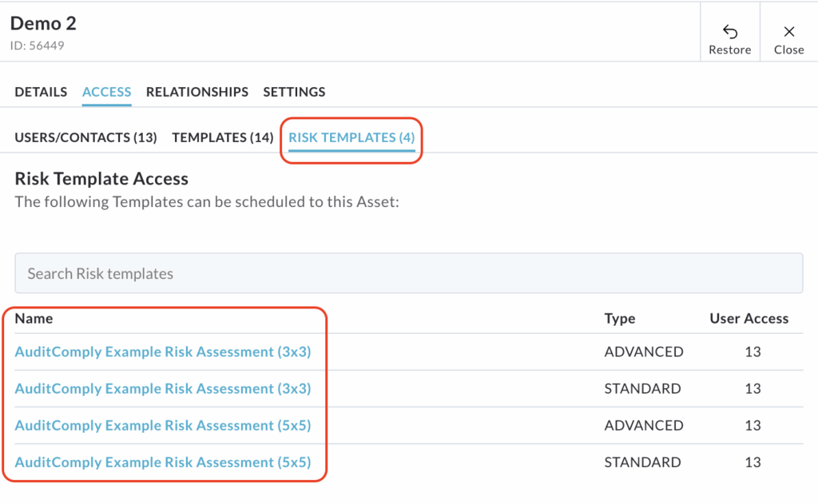818x504 pixels.
Task: Open the RELATIONSHIPS tab
Action: (x=197, y=92)
